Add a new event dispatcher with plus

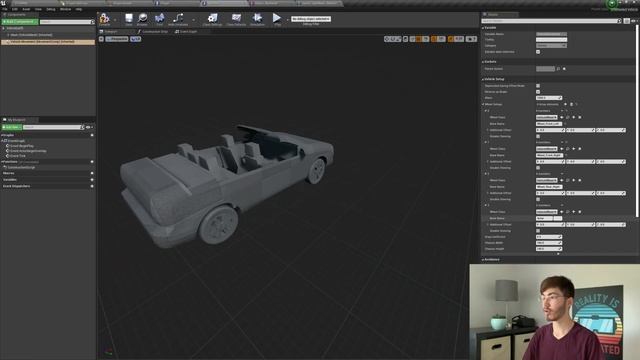[92, 186]
